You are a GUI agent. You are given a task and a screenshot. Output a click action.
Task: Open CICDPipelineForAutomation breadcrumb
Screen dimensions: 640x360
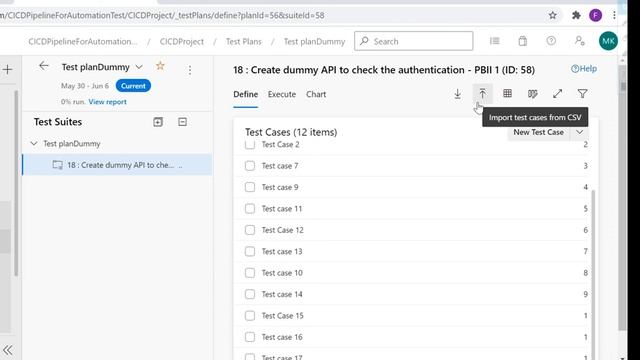click(83, 41)
